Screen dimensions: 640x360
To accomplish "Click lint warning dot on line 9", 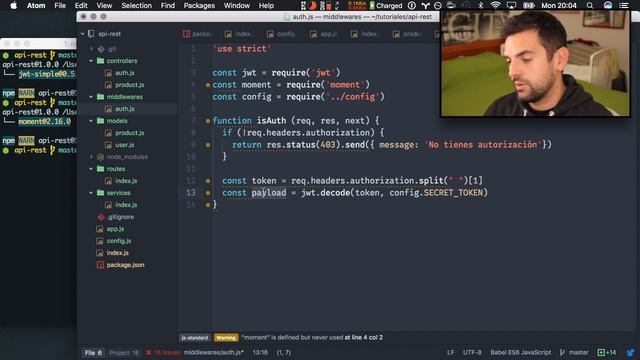I will click(208, 145).
